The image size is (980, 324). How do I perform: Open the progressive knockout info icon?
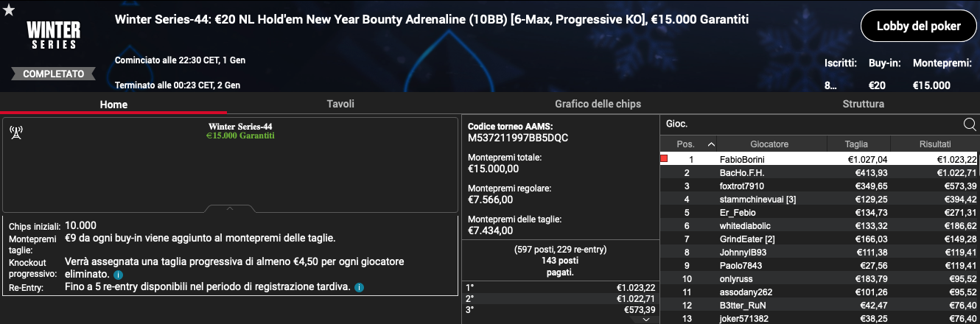tap(118, 275)
